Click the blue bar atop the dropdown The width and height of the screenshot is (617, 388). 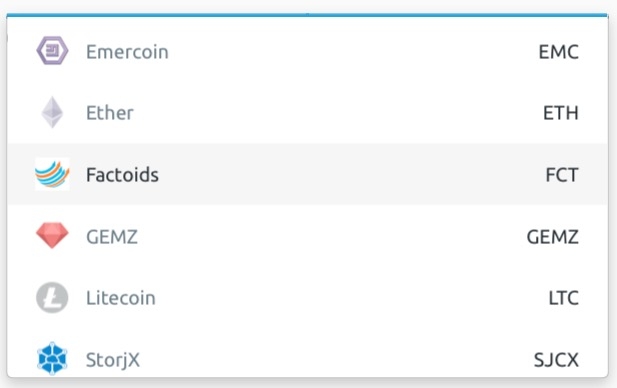(x=307, y=15)
